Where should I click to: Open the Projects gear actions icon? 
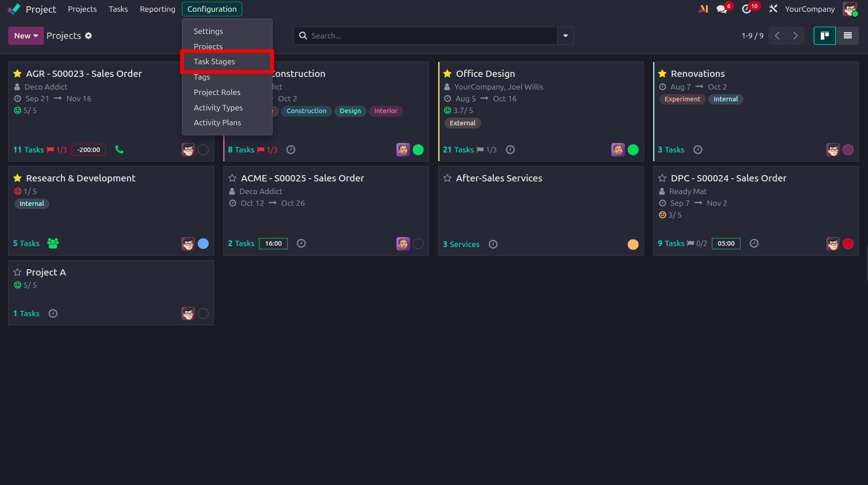tap(88, 36)
